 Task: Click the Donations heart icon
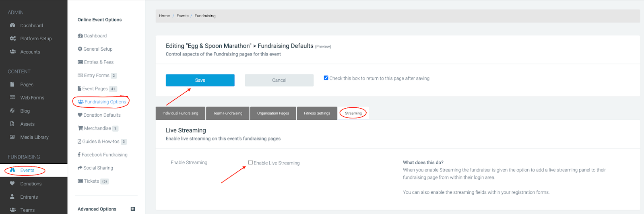point(12,183)
